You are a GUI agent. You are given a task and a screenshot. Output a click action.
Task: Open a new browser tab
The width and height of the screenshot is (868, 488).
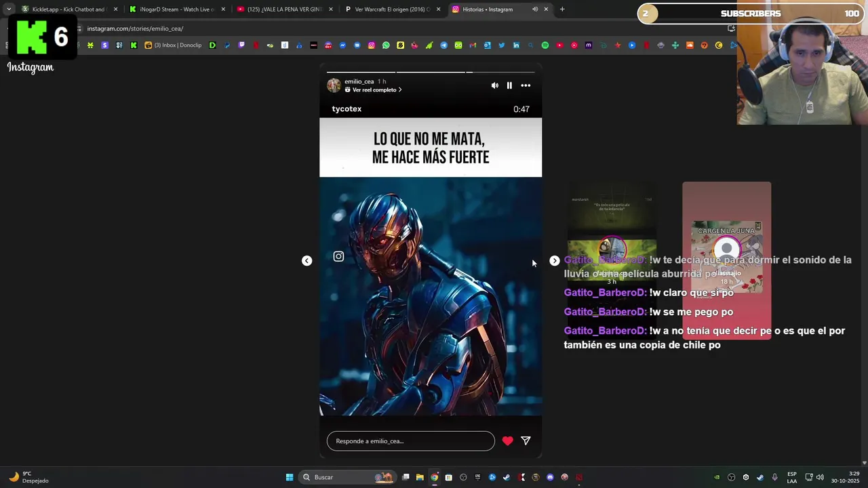(x=562, y=9)
